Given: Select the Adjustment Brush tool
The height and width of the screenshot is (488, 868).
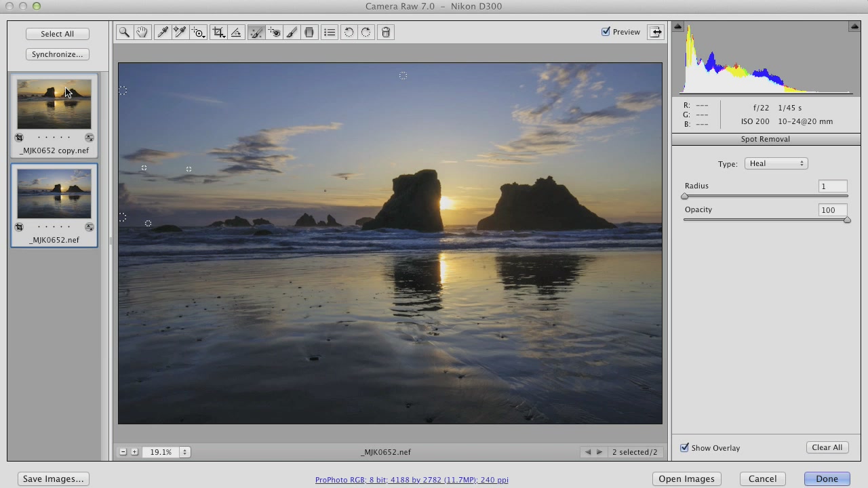Looking at the screenshot, I should [292, 32].
